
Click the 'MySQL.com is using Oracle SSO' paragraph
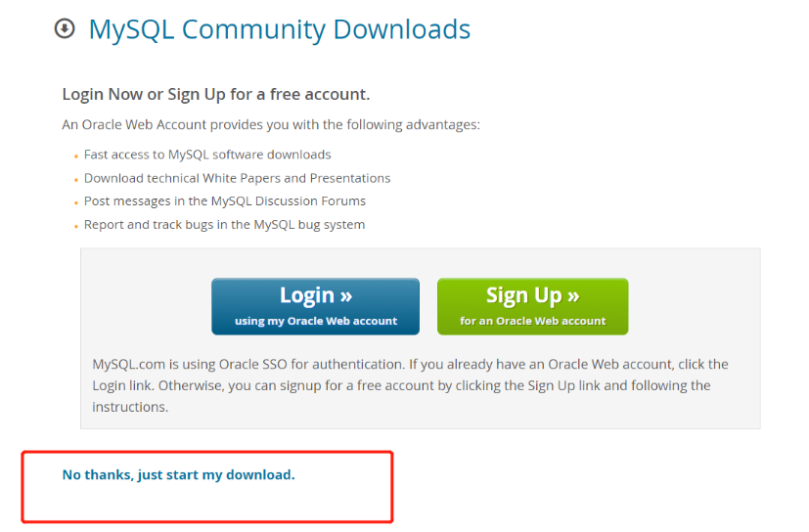click(x=410, y=385)
